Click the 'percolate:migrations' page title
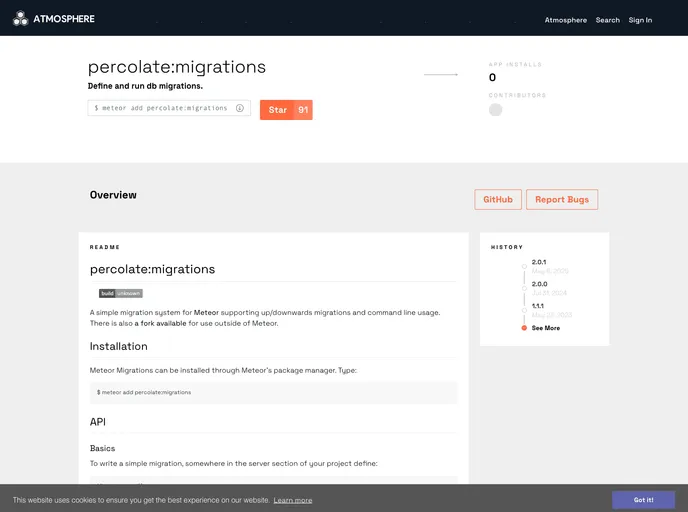Screen dimensions: 688x512 coord(176,67)
